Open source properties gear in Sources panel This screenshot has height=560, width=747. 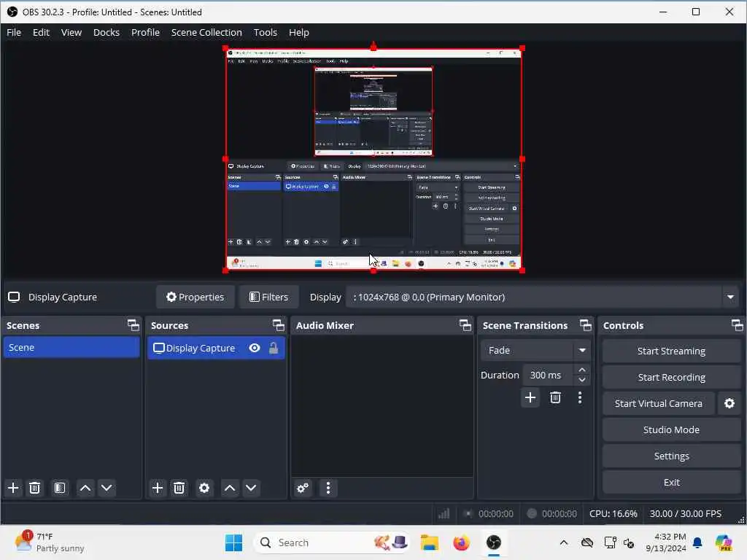[x=204, y=488]
